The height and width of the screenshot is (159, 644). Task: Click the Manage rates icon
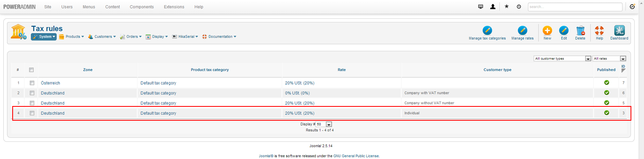click(x=522, y=30)
